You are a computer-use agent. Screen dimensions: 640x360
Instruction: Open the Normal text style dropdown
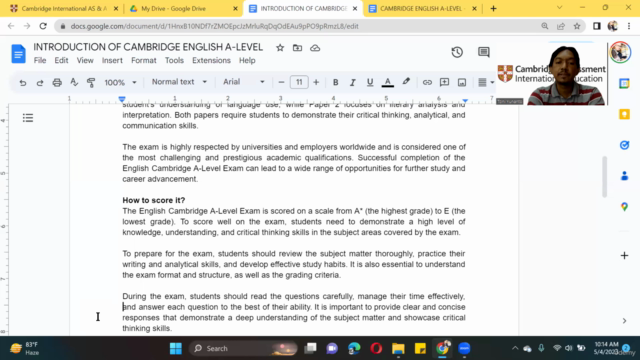(179, 82)
